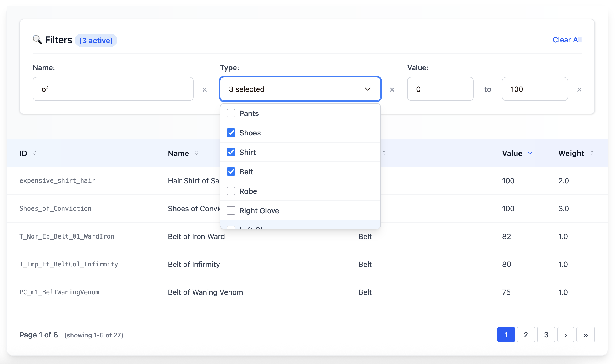The height and width of the screenshot is (364, 615).
Task: Uncheck the Belt type checkbox
Action: point(231,171)
